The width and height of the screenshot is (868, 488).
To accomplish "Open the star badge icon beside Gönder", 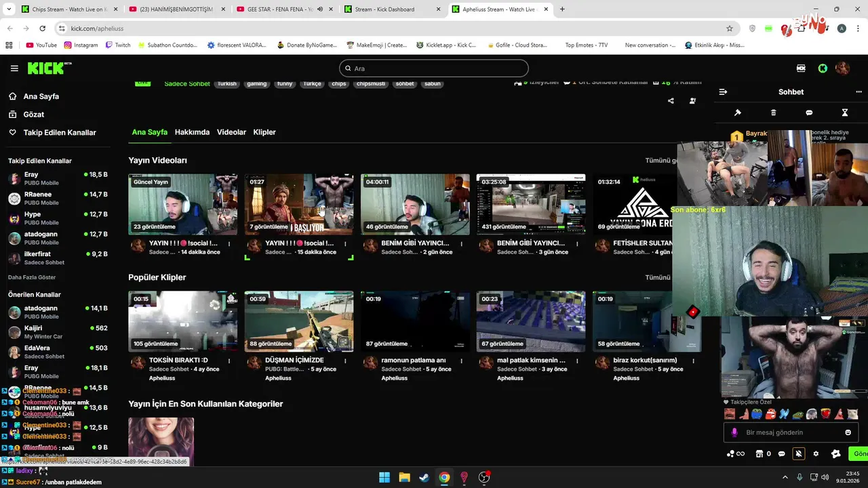I will 835,454.
